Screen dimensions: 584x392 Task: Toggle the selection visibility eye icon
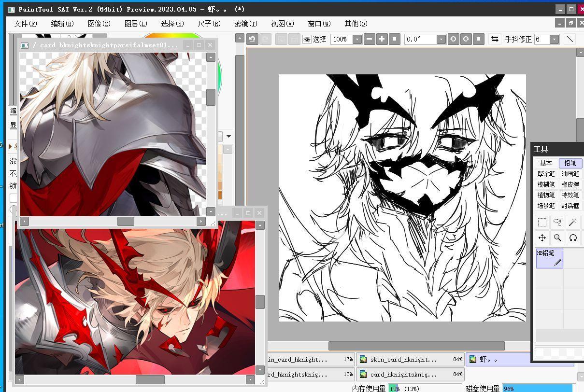pos(307,39)
